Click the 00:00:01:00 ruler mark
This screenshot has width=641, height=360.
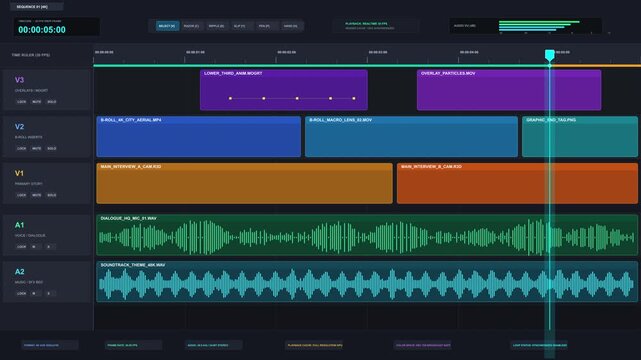[x=195, y=52]
